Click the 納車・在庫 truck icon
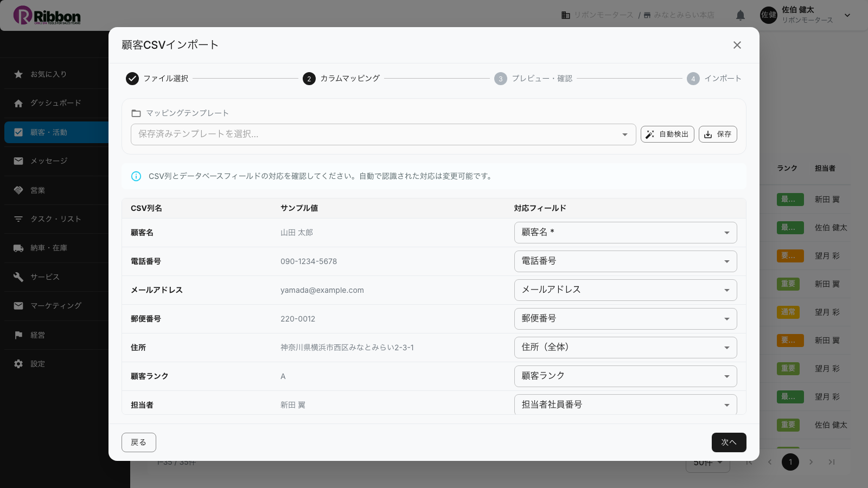 [x=18, y=248]
